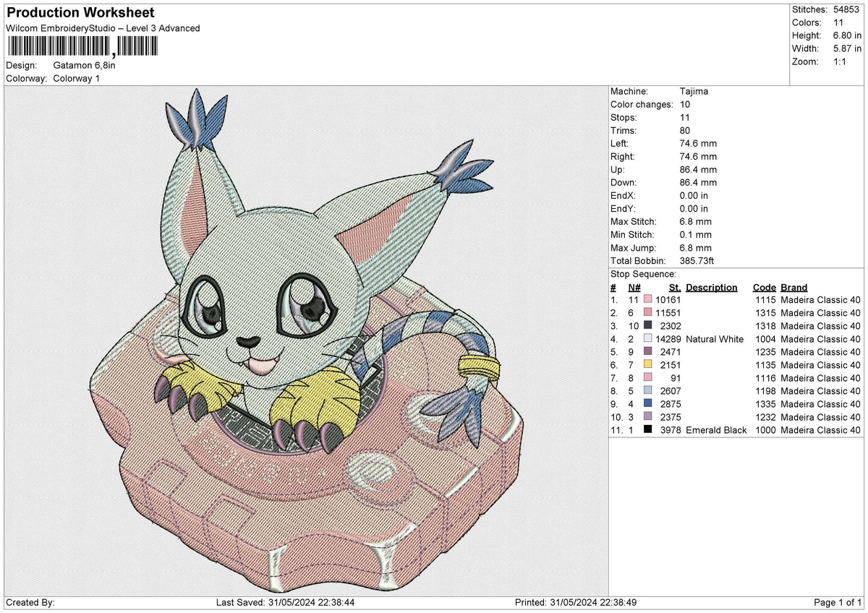Choose the light pink swatch for code 1116
Screen dimensions: 868x613
[x=647, y=378]
